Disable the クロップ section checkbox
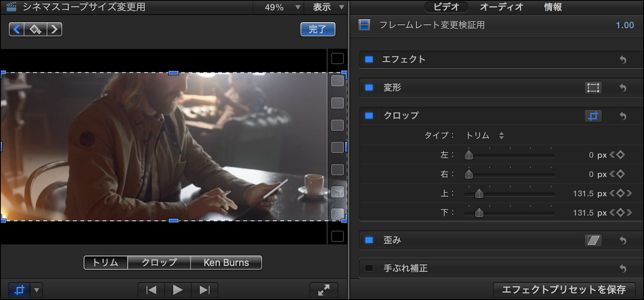This screenshot has height=300, width=644. (x=369, y=116)
